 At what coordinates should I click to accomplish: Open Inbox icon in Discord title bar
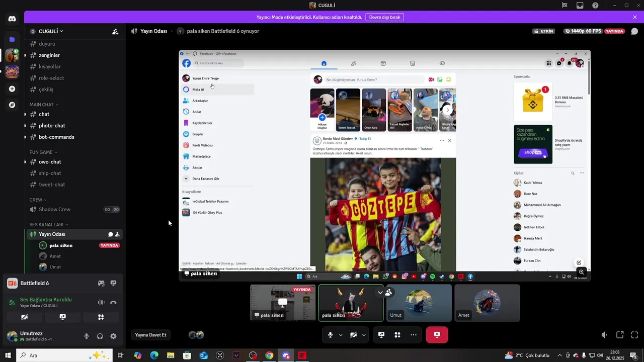pyautogui.click(x=580, y=6)
